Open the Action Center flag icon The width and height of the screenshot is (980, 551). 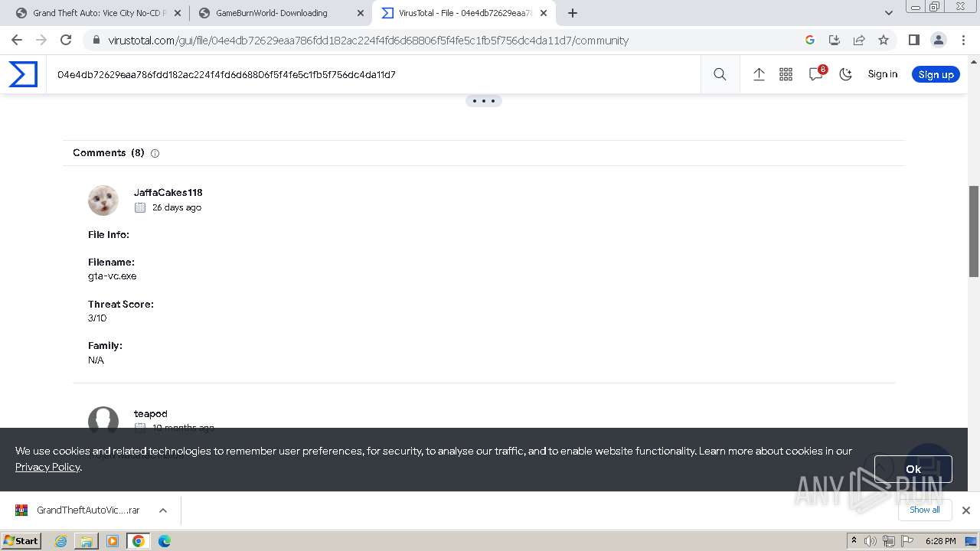tap(906, 541)
